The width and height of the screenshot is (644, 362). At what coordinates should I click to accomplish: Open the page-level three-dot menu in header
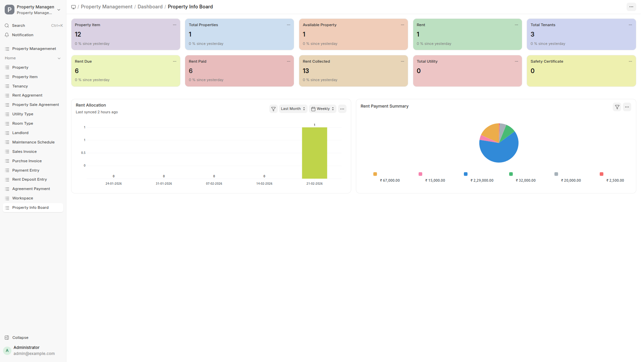[x=631, y=7]
